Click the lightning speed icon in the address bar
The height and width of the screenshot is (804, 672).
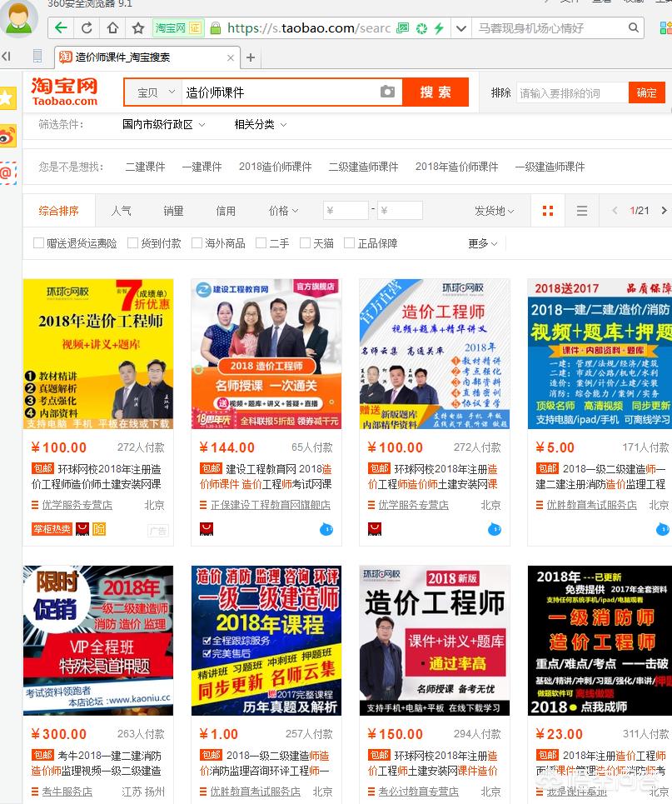(439, 27)
